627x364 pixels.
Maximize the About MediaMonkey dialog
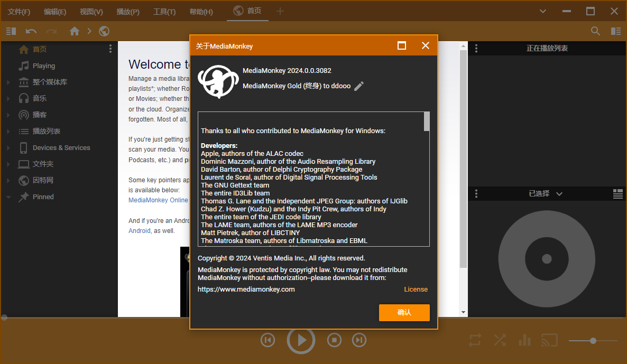pos(402,45)
